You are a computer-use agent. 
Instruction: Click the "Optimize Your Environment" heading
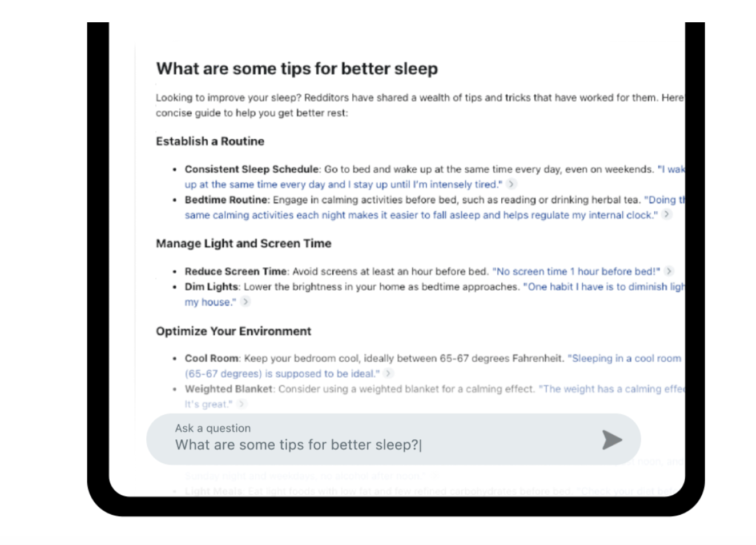tap(234, 331)
